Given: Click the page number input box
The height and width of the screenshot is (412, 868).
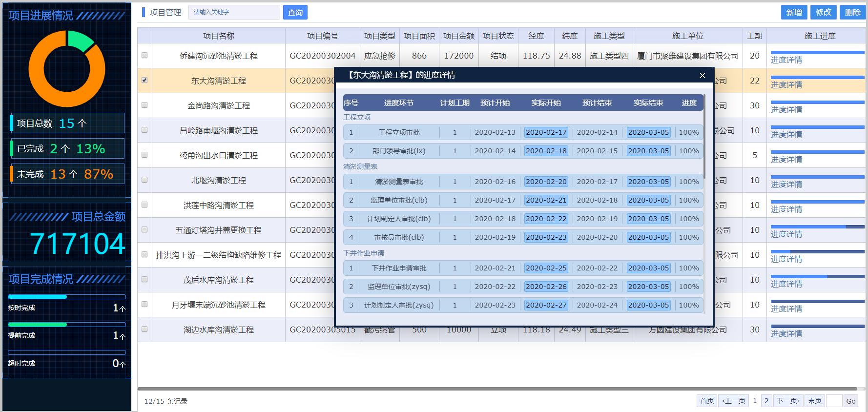Looking at the screenshot, I should pyautogui.click(x=834, y=401).
